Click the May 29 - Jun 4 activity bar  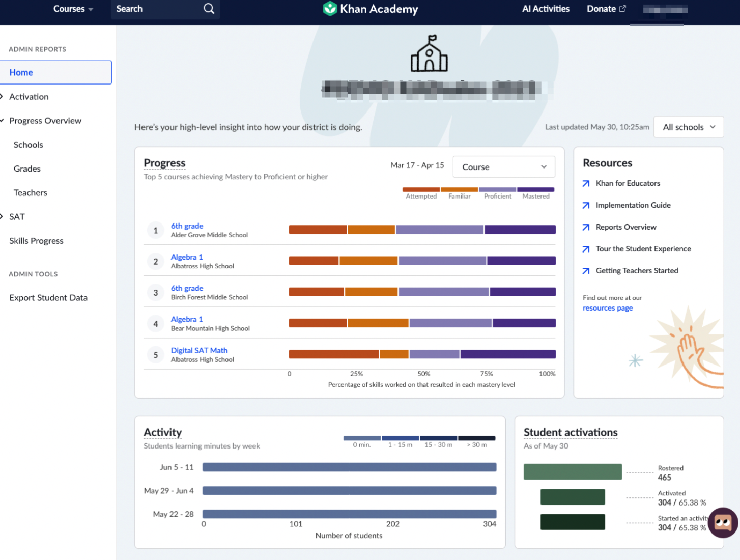349,491
